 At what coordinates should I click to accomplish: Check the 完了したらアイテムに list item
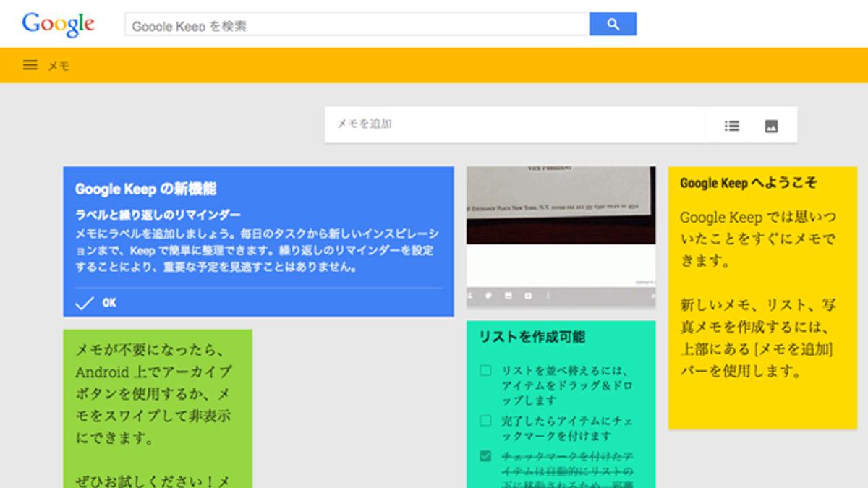pyautogui.click(x=485, y=421)
